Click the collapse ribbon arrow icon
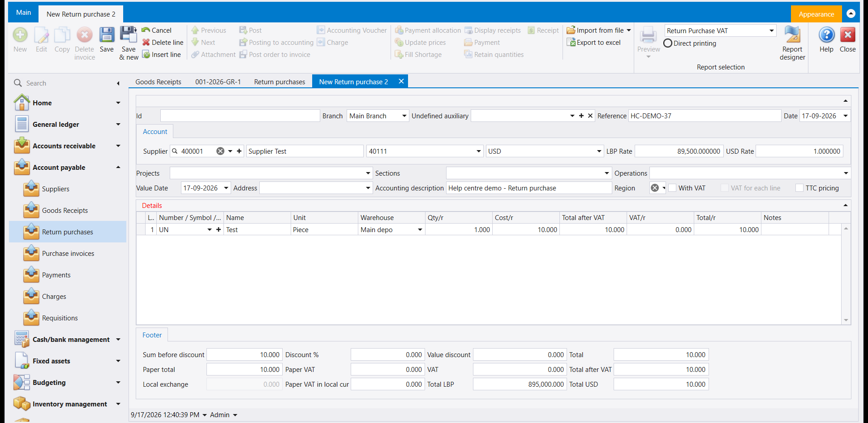The height and width of the screenshot is (423, 868). (x=851, y=14)
